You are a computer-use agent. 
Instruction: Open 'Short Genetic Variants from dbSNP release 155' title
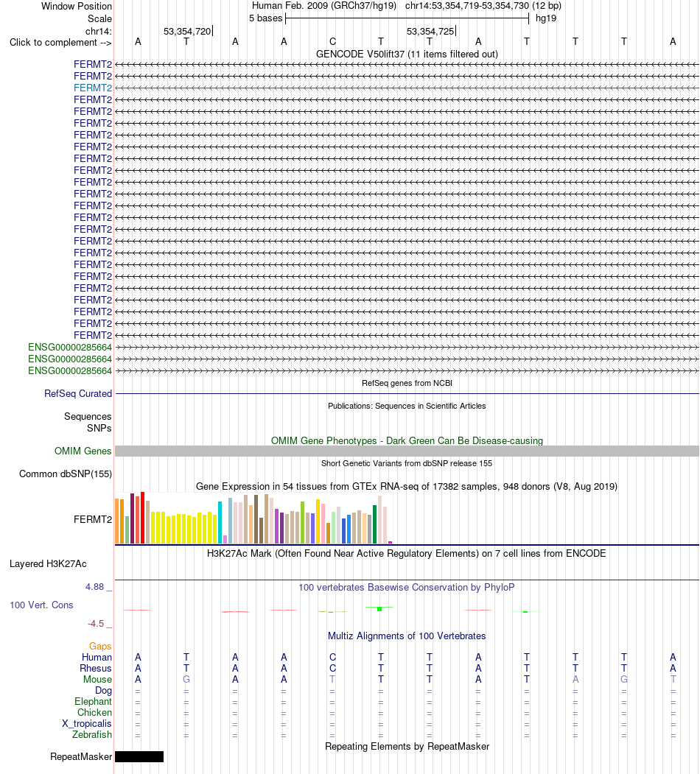(407, 463)
